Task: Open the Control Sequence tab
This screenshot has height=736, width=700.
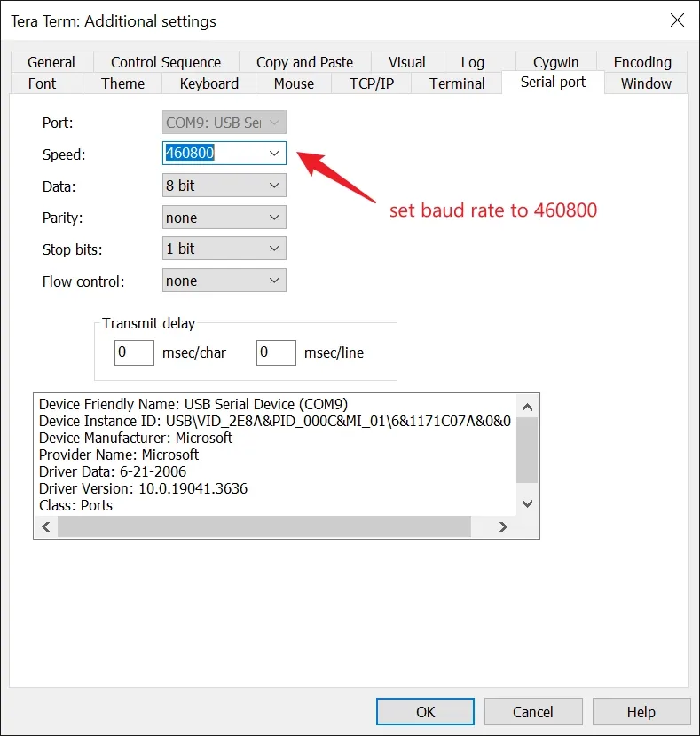Action: coord(166,62)
